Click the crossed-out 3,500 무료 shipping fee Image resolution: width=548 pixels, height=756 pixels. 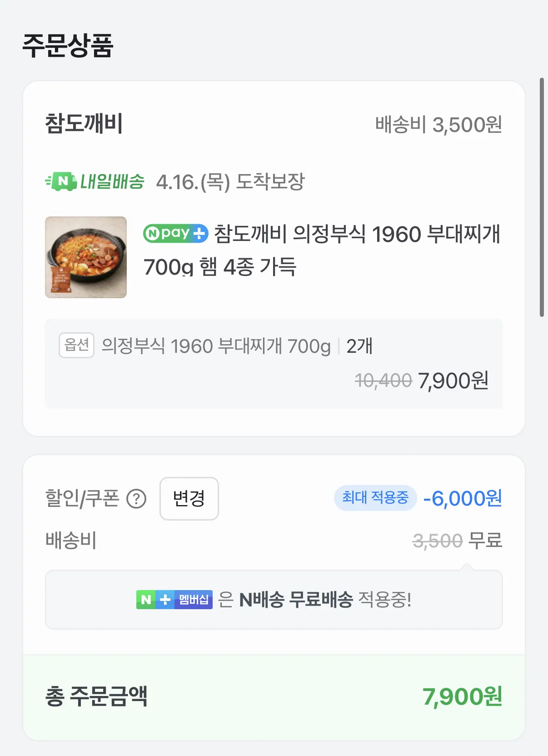(457, 541)
